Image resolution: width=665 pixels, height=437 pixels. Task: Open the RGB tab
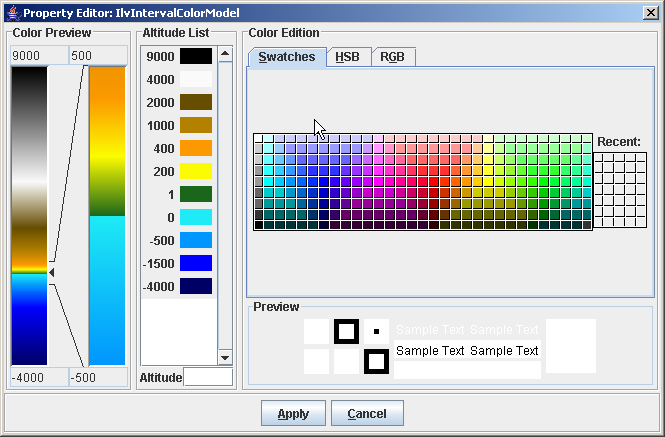393,57
